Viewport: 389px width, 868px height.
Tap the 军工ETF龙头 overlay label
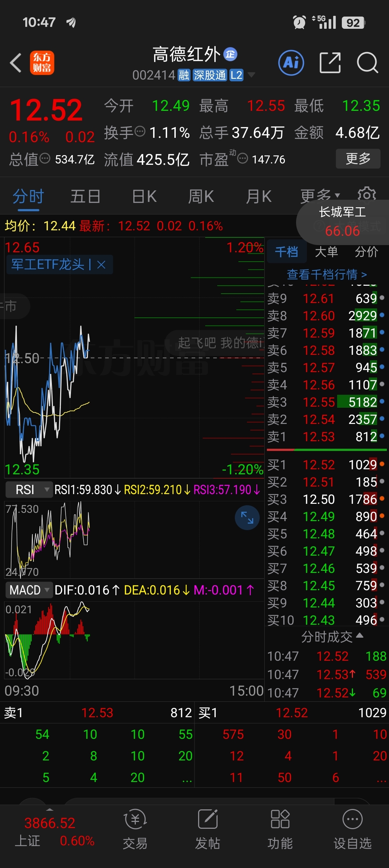click(48, 265)
